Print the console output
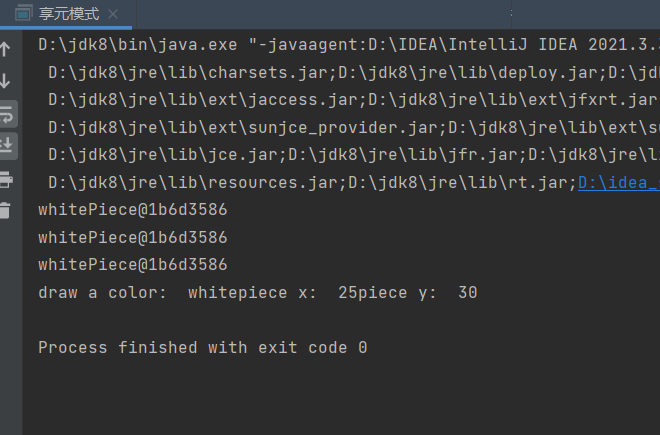The height and width of the screenshot is (435, 660). tap(6, 179)
